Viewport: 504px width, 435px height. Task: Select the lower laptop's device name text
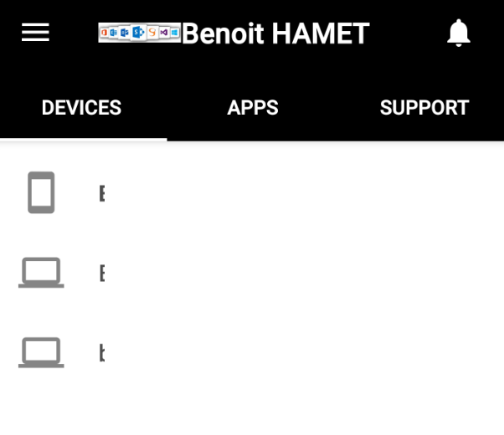[101, 353]
